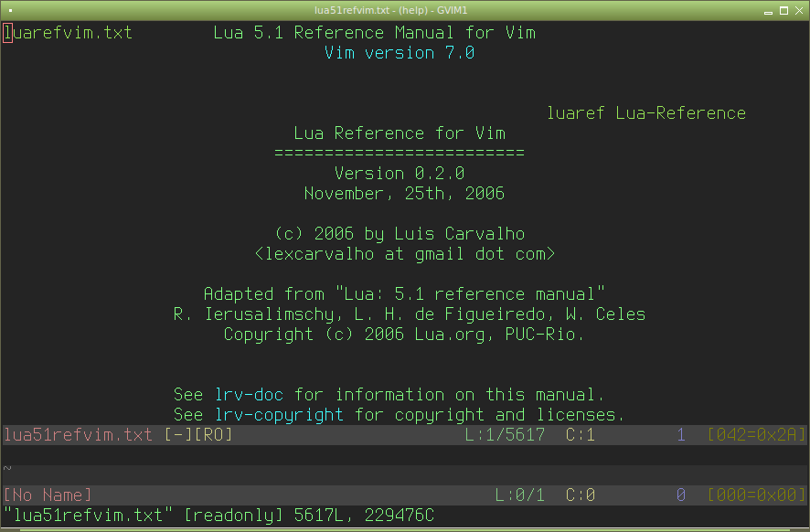Click the L:1/5617 line indicator

tap(505, 435)
